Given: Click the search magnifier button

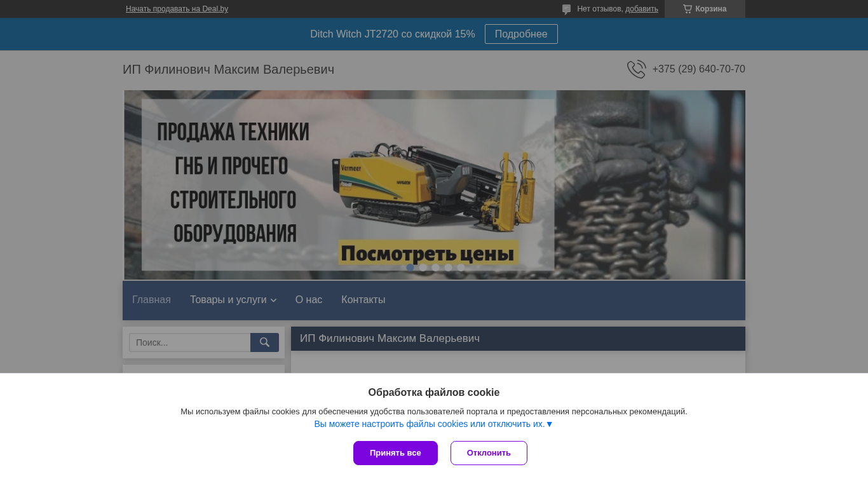Looking at the screenshot, I should point(264,342).
